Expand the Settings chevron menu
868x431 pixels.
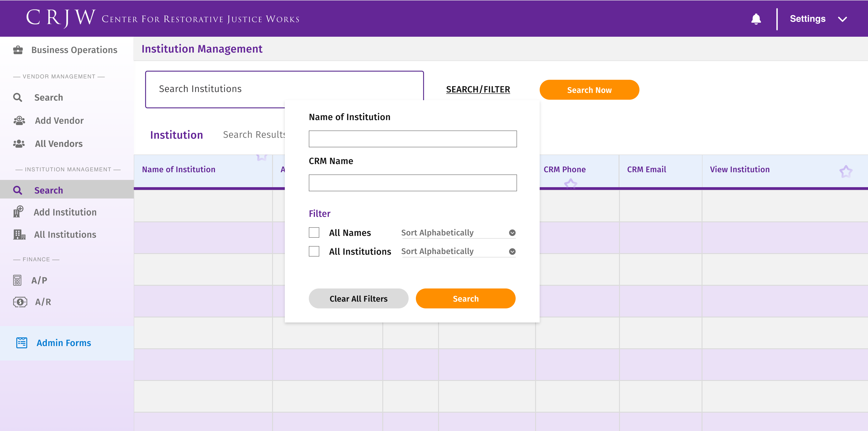click(x=842, y=19)
